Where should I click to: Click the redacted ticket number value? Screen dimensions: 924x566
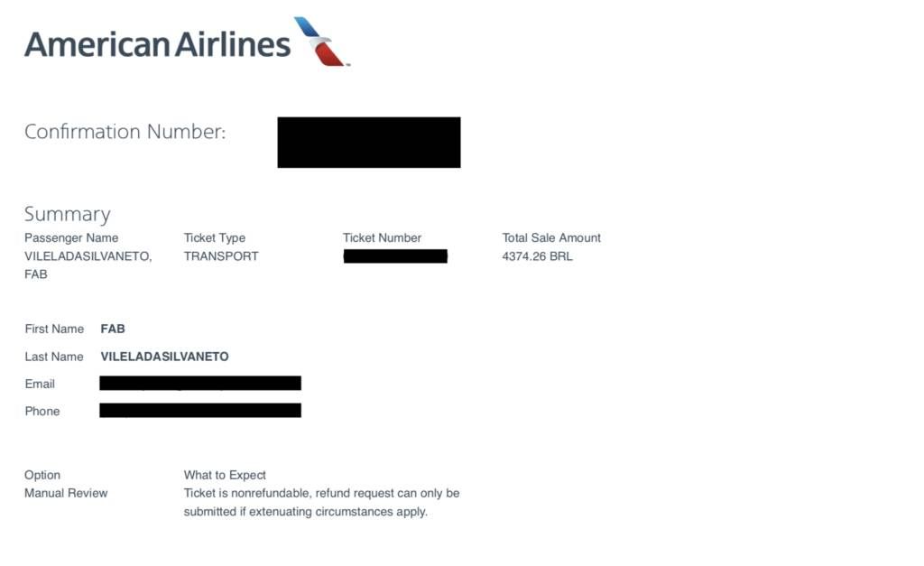[395, 256]
